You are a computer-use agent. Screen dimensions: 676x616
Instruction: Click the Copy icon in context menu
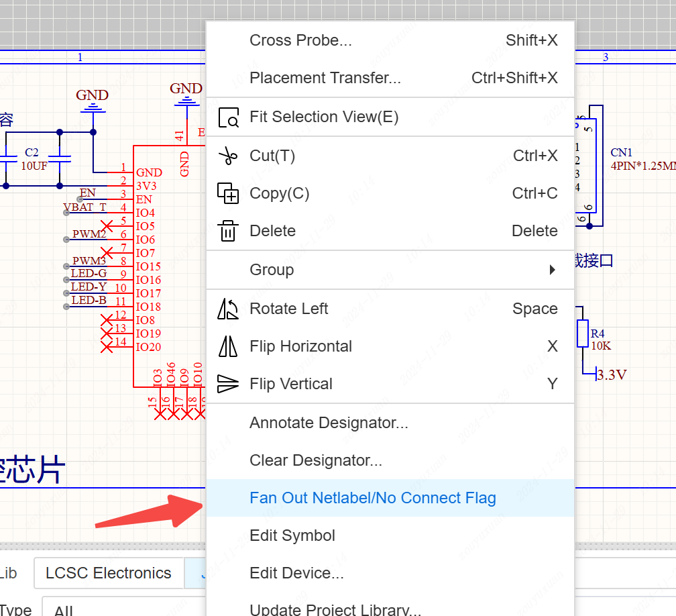coord(228,193)
